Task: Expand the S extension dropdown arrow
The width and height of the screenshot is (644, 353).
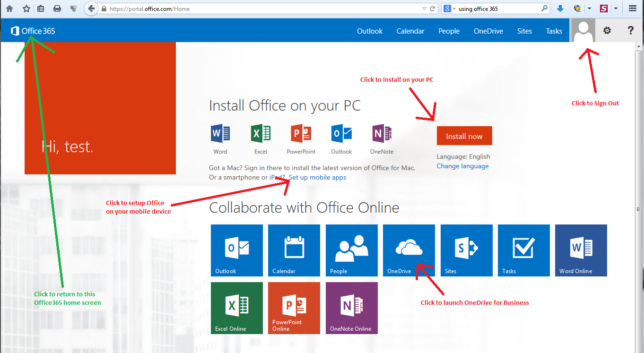Action: pos(616,9)
